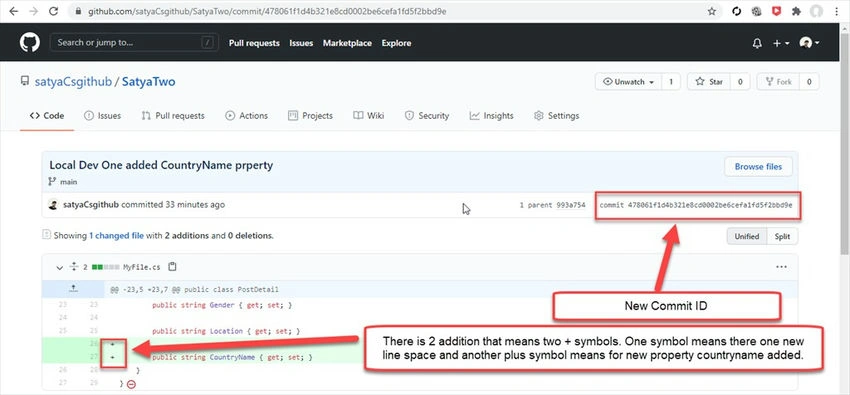Select the Security tab

tap(427, 115)
